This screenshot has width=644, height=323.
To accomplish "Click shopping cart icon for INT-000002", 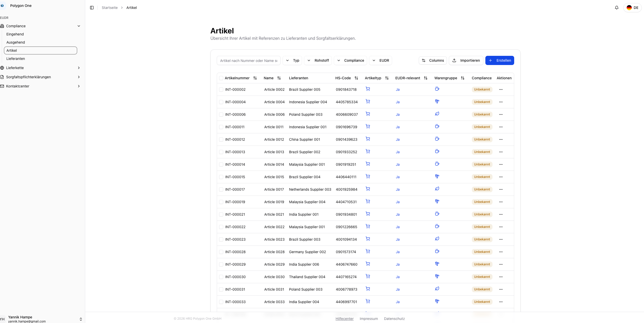I will pyautogui.click(x=368, y=89).
